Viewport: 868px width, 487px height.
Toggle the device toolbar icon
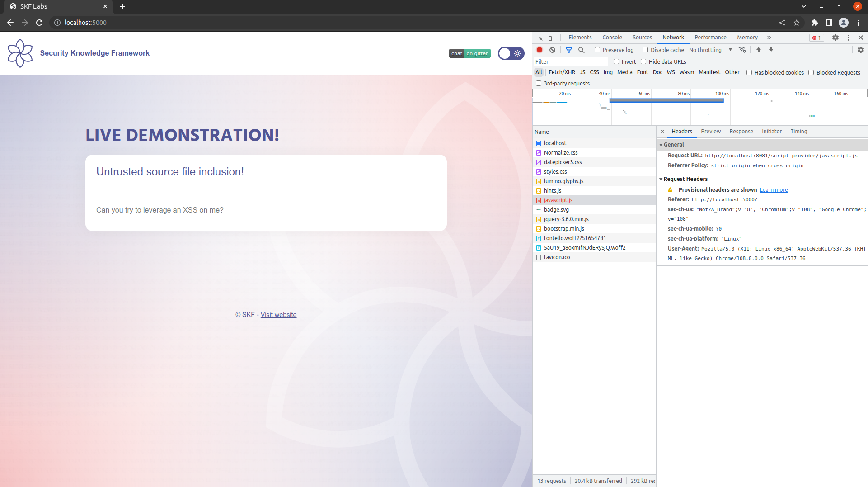(x=552, y=38)
